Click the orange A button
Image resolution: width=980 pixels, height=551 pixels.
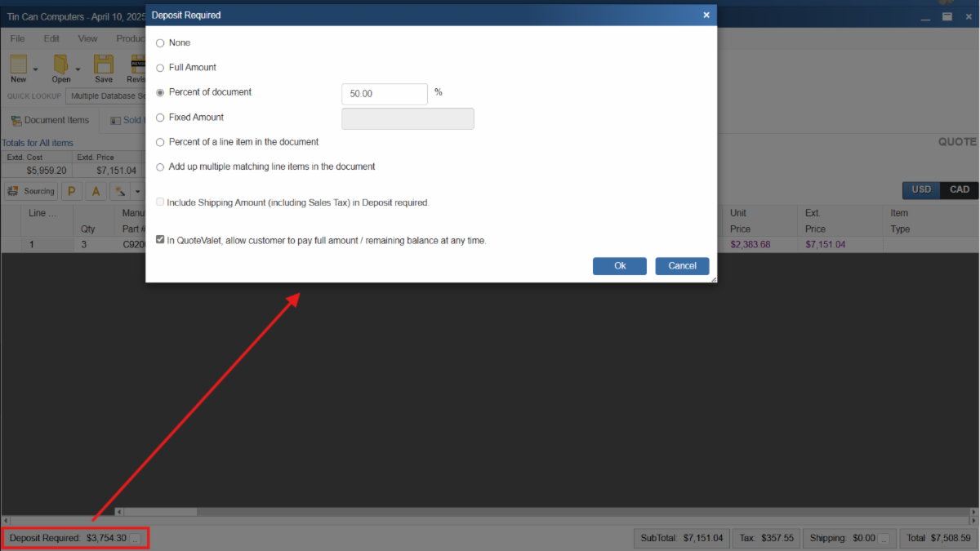pos(96,191)
